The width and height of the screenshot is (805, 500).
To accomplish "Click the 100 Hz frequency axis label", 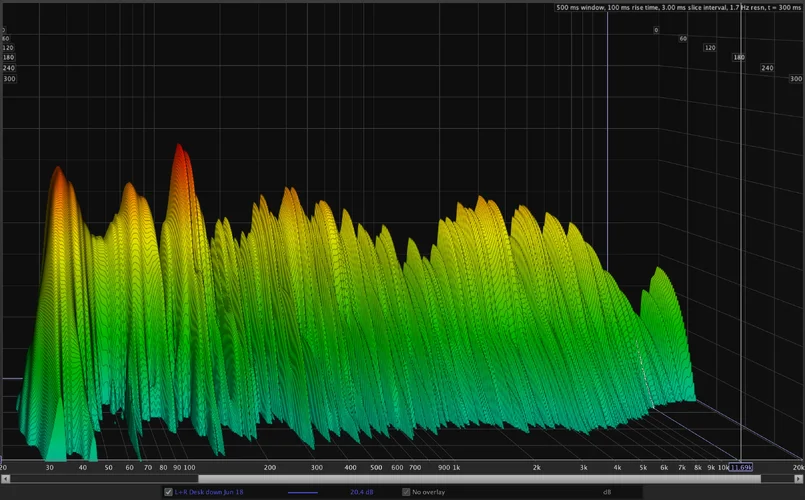I will tap(189, 467).
